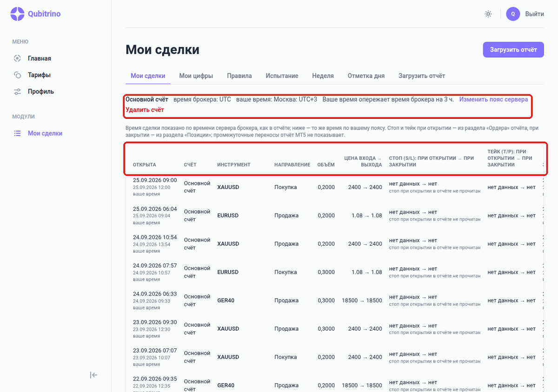Click the 22.09.2026 09:35 trade date
558x392 pixels.
(155, 379)
